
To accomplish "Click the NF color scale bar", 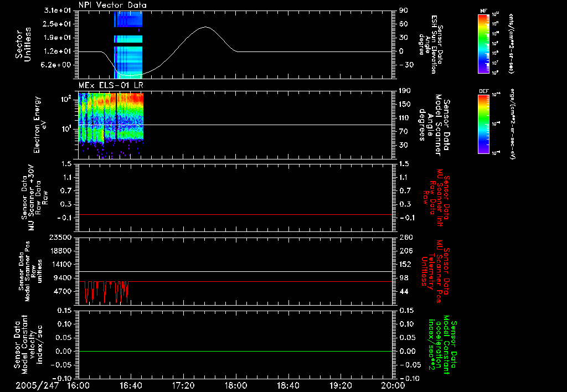I will click(x=484, y=44).
